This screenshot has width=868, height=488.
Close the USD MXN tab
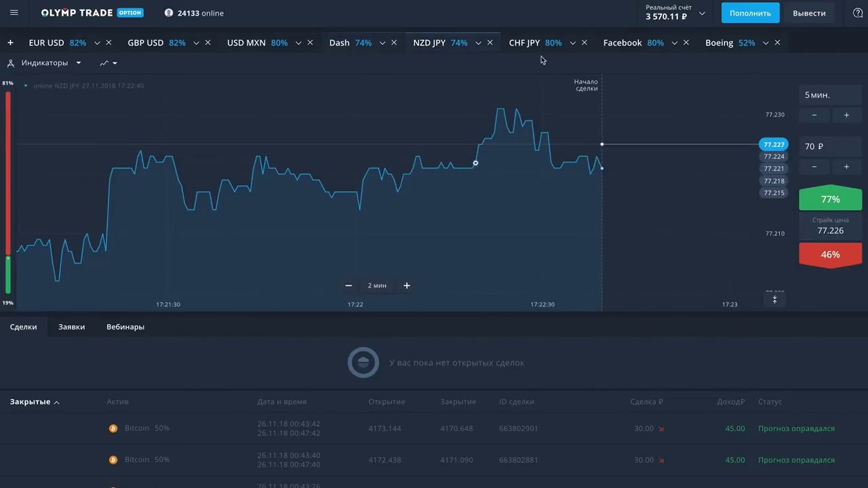(x=310, y=43)
